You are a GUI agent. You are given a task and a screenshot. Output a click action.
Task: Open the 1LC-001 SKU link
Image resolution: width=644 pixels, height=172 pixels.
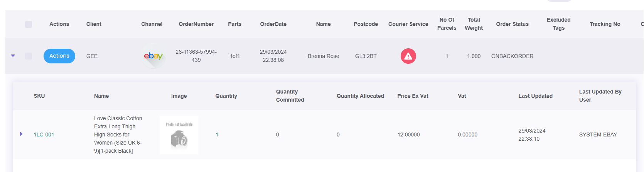[44, 135]
